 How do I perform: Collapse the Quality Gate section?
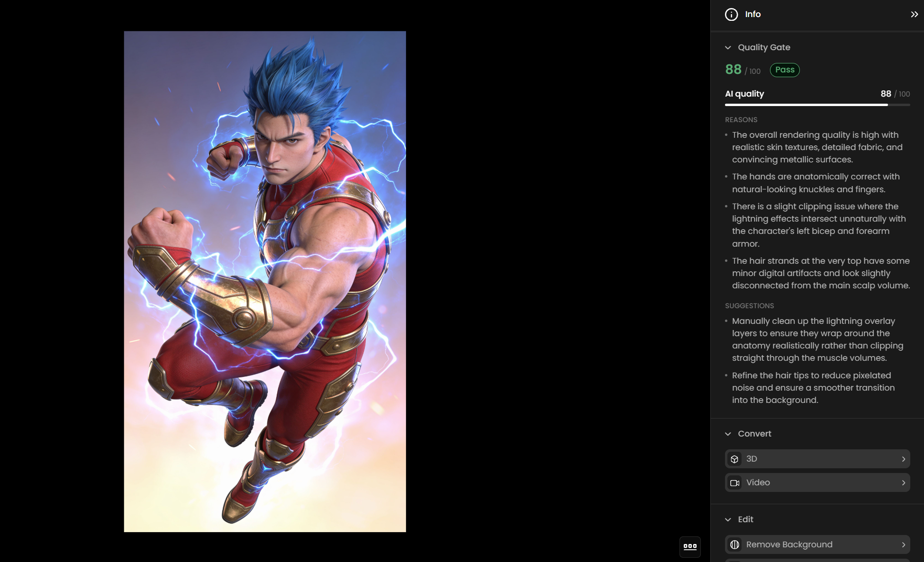[728, 47]
